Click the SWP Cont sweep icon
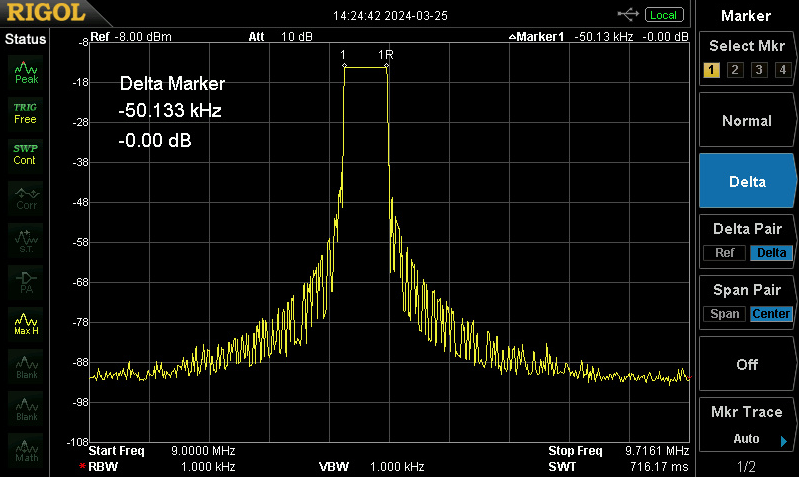Viewport: 799px width, 477px height. tap(25, 154)
